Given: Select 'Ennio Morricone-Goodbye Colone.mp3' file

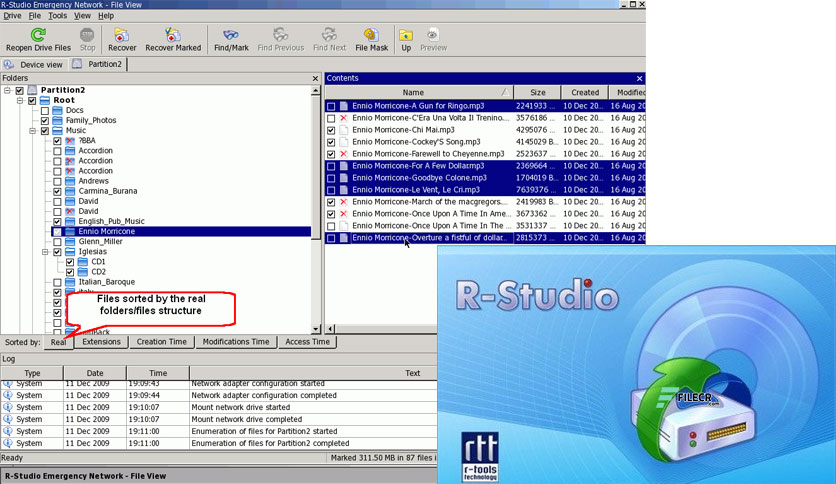Looking at the screenshot, I should 485,178.
